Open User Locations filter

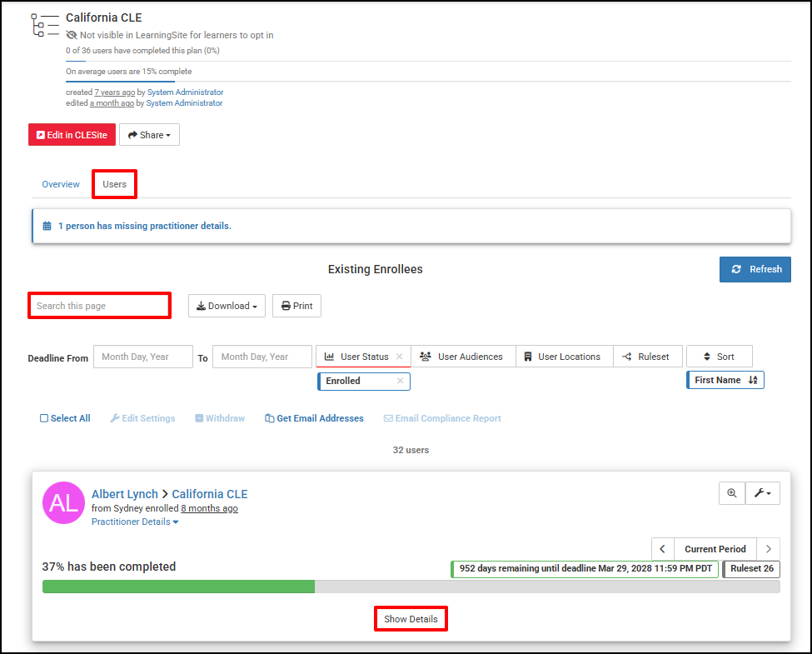tap(565, 357)
